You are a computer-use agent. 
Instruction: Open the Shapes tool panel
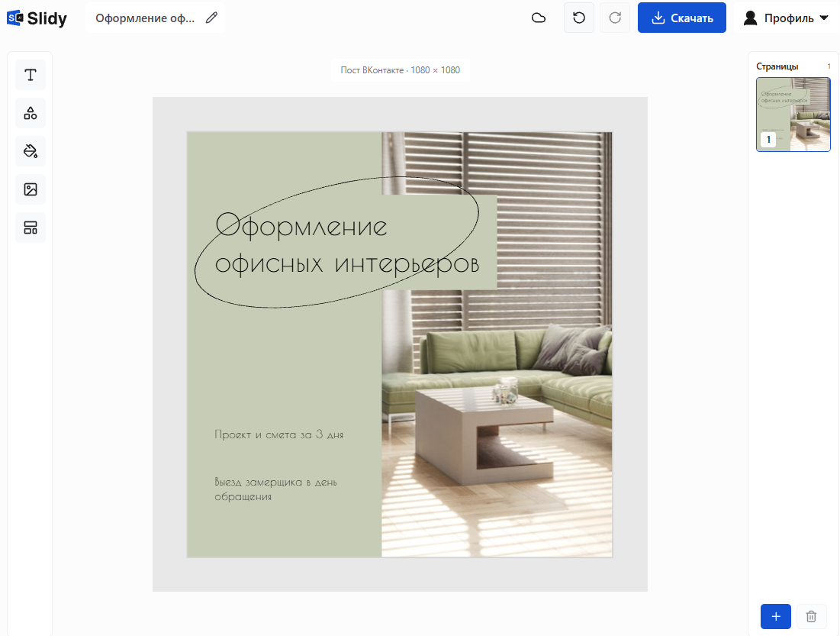coord(31,113)
